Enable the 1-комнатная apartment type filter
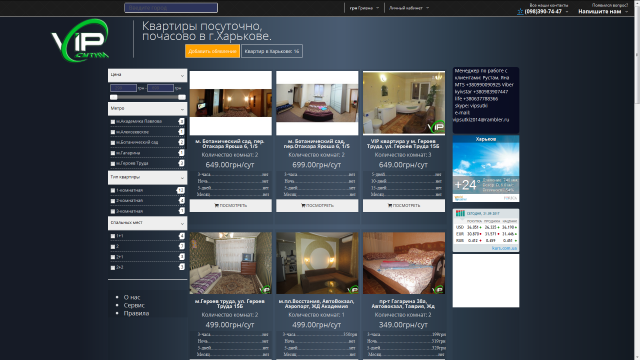Viewport: 640px width, 360px height. coord(113,191)
